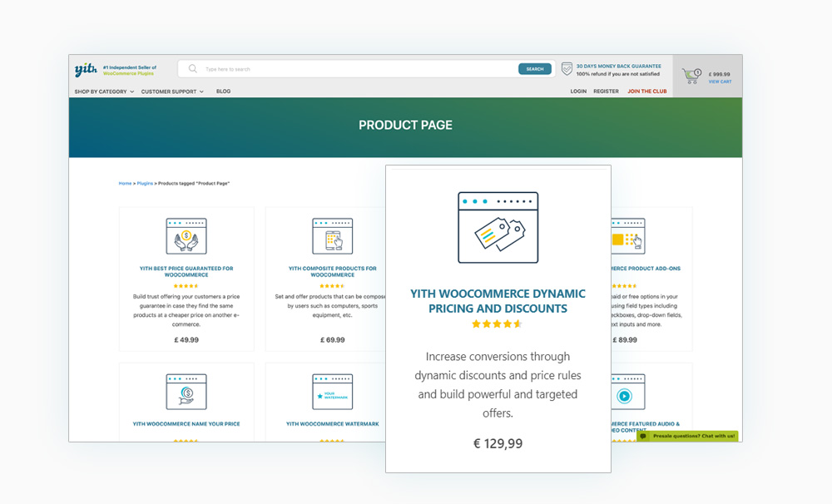Click the YITH logo
832x504 pixels.
point(86,70)
